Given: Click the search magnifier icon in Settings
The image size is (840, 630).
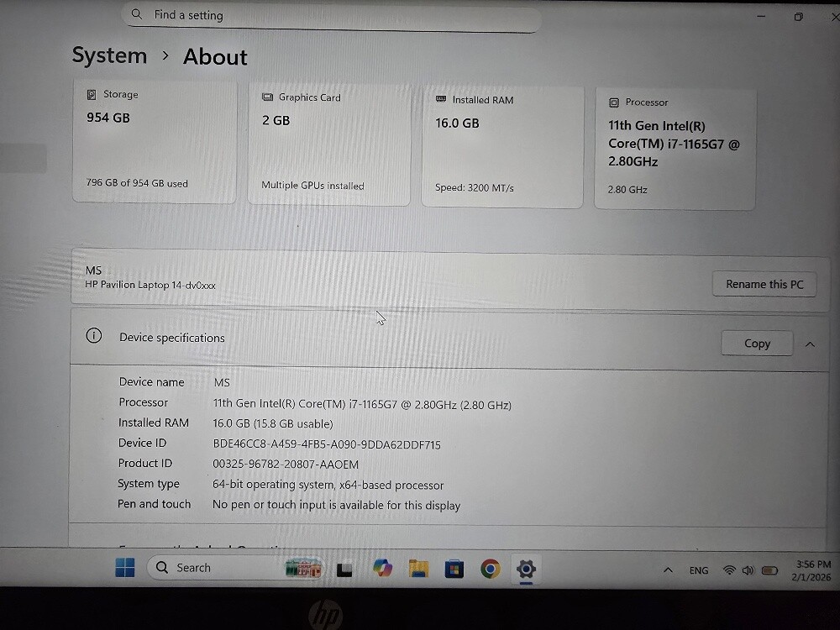Looking at the screenshot, I should 137,14.
